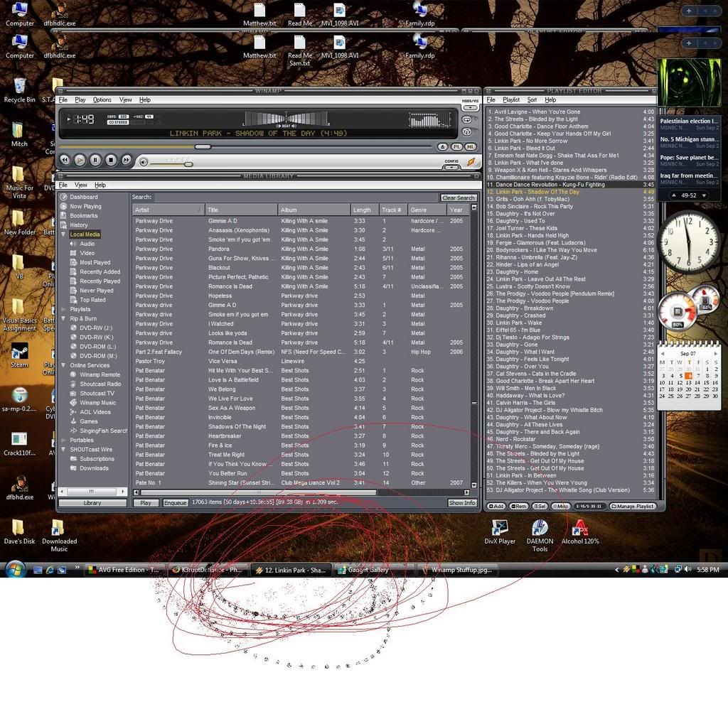Click the Search input field in Media Library
The image size is (728, 719).
click(296, 198)
